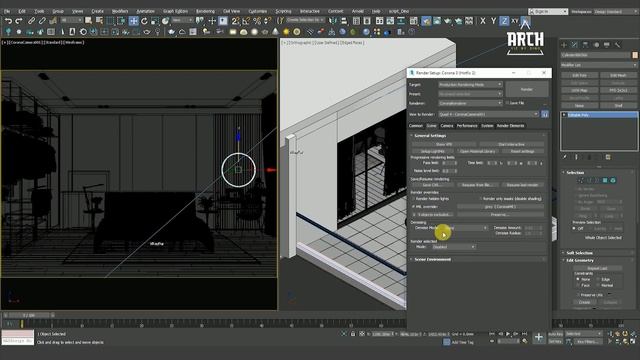Toggle the Angle Snap icon
Screen dimensions: 640x360
pos(246,20)
